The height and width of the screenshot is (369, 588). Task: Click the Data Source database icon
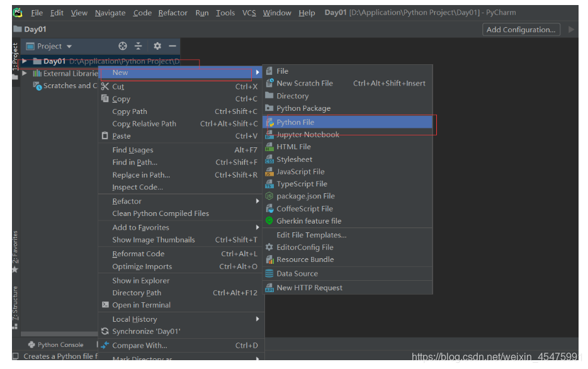pyautogui.click(x=269, y=273)
